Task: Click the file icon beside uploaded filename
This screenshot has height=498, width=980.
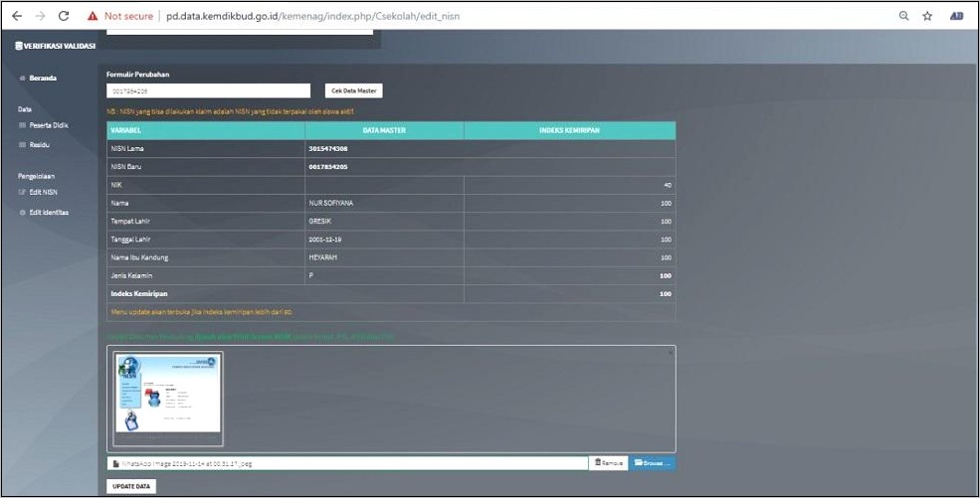Action: coord(115,463)
